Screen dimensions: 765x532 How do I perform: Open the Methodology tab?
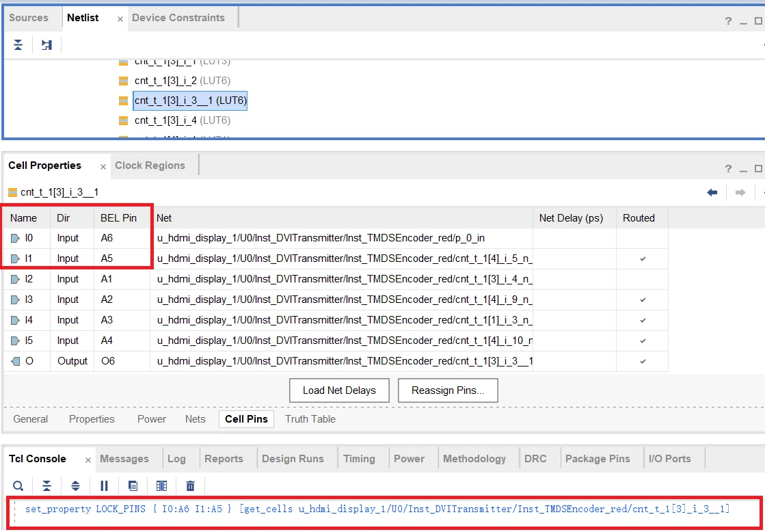pos(474,459)
